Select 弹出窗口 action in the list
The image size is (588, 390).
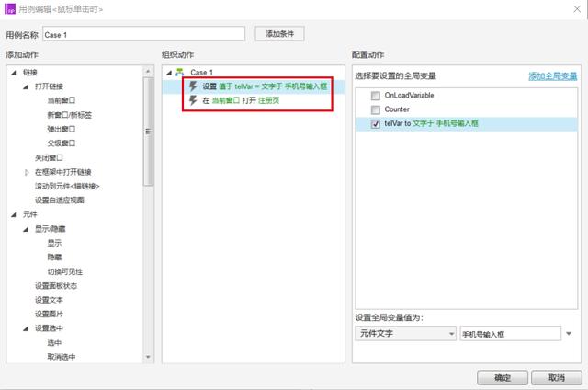pyautogui.click(x=62, y=129)
